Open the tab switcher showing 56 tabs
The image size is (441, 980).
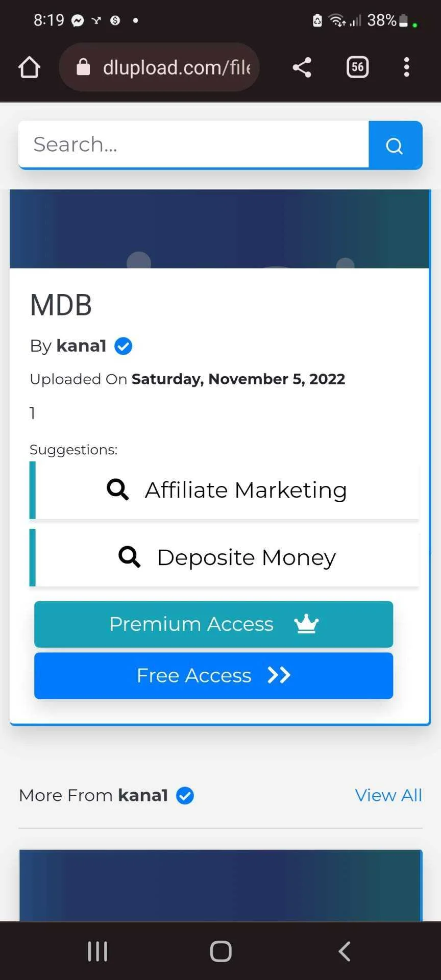click(357, 67)
